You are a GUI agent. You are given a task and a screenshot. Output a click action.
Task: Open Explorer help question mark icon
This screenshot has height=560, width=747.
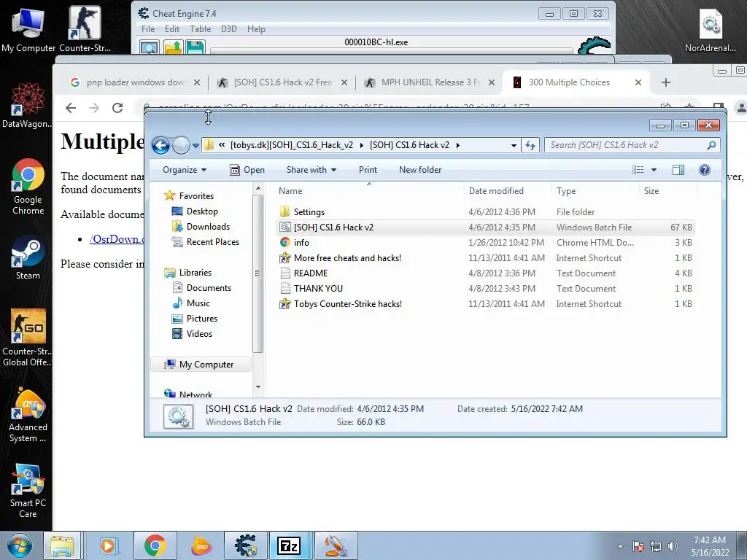click(x=705, y=170)
